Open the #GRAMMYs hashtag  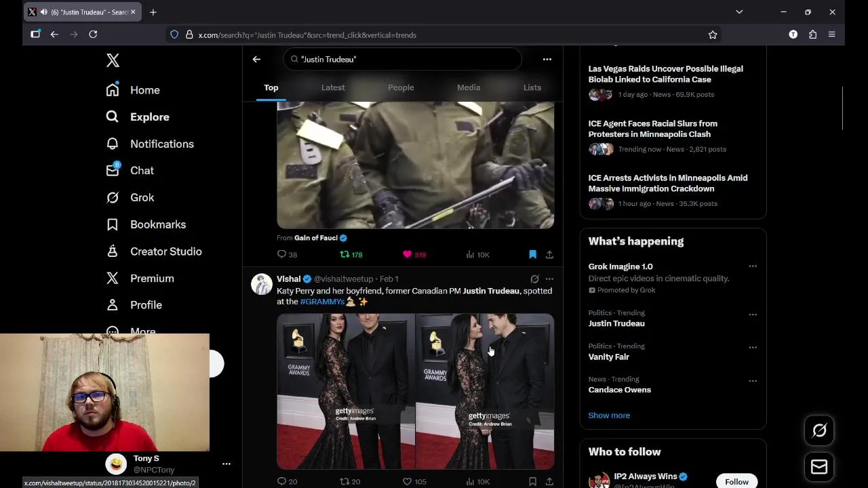[x=322, y=302]
